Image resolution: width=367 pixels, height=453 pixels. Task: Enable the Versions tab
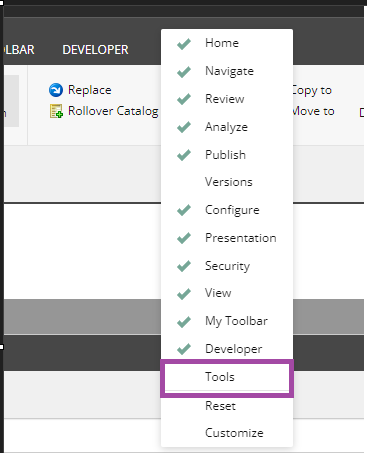click(227, 182)
